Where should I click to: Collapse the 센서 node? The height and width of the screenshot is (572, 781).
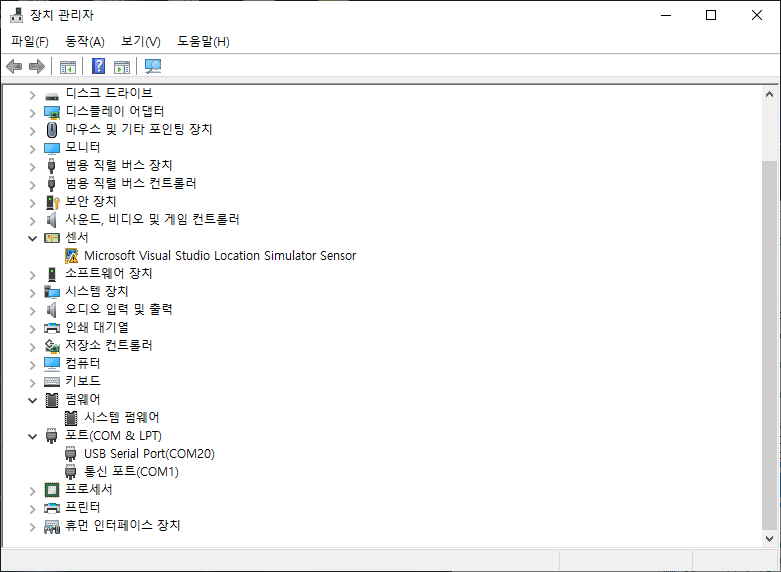[x=33, y=238]
